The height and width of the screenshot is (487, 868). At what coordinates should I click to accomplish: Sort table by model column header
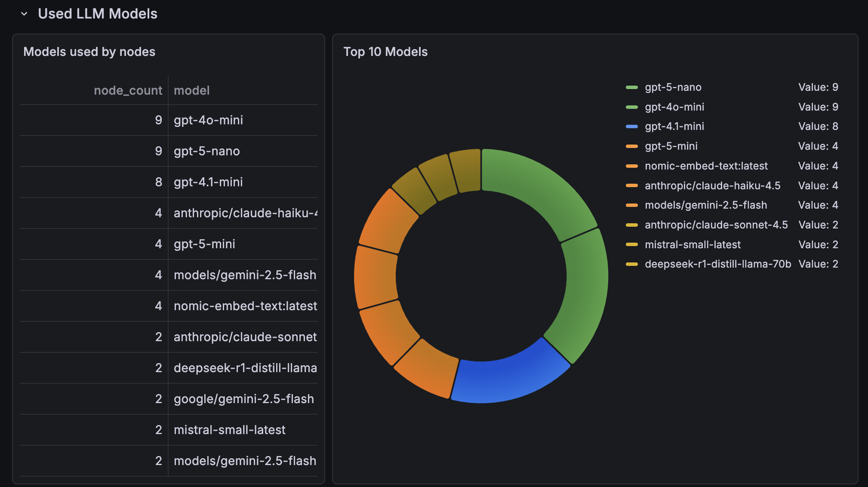click(192, 90)
